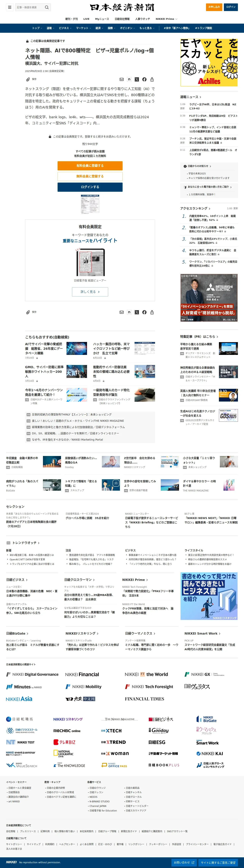Expand オピニオン navigation dropdown

coord(127,28)
